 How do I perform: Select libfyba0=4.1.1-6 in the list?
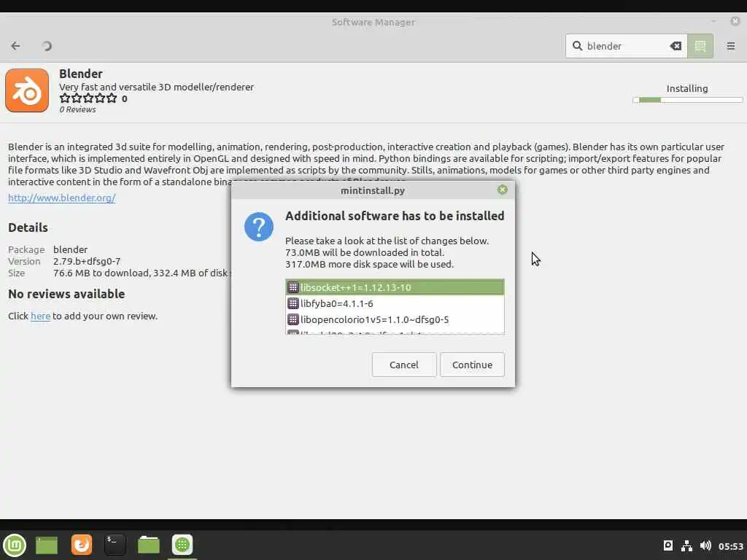[x=395, y=303]
